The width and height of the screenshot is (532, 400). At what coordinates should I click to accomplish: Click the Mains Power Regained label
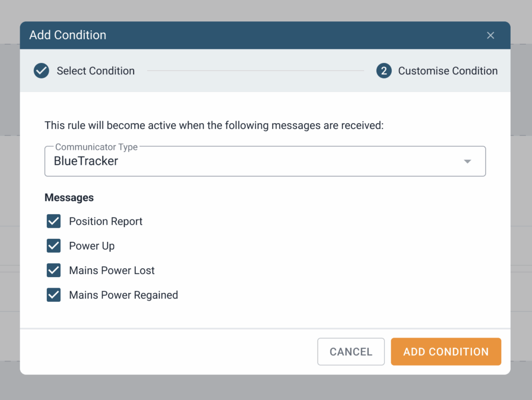[124, 295]
